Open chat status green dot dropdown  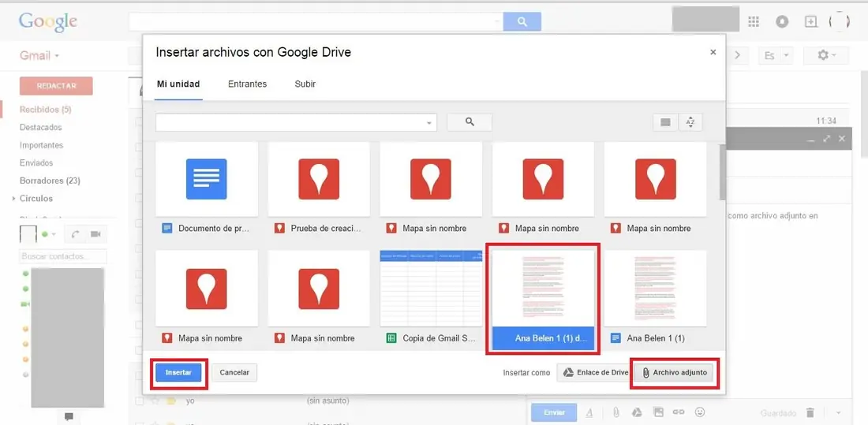coord(49,234)
